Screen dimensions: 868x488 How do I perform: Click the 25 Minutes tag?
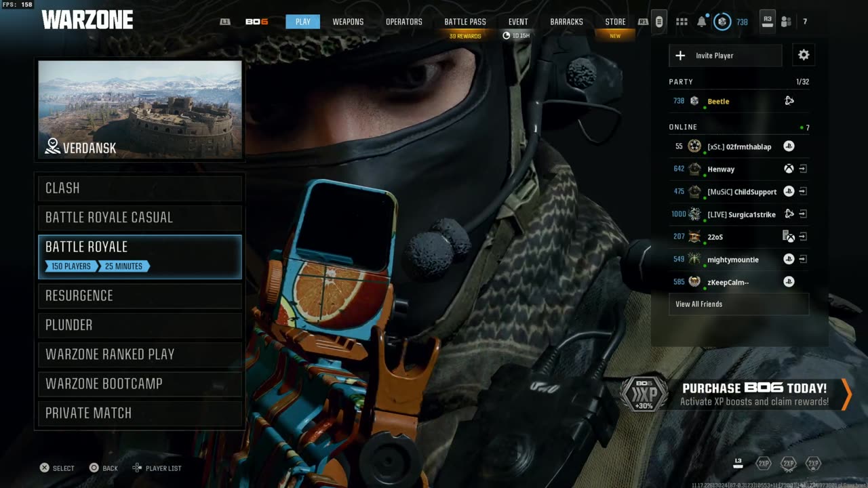(123, 266)
